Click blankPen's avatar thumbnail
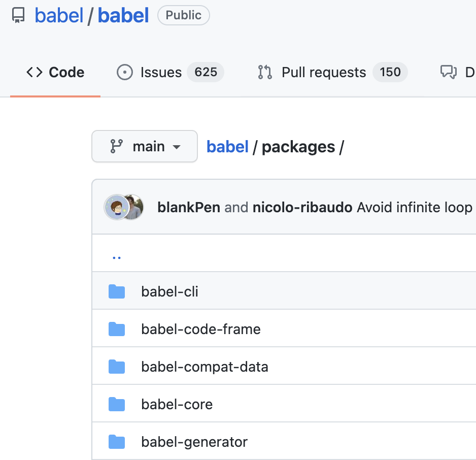The width and height of the screenshot is (476, 460). (117, 207)
